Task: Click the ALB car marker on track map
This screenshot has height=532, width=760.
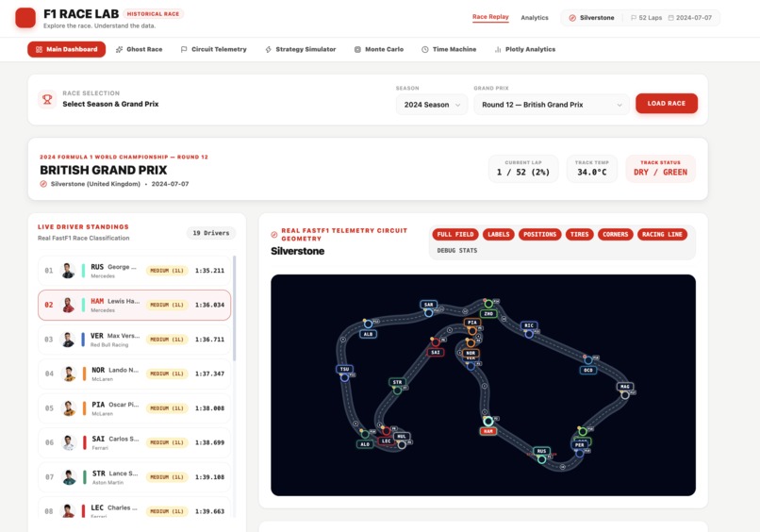Action: (x=368, y=324)
